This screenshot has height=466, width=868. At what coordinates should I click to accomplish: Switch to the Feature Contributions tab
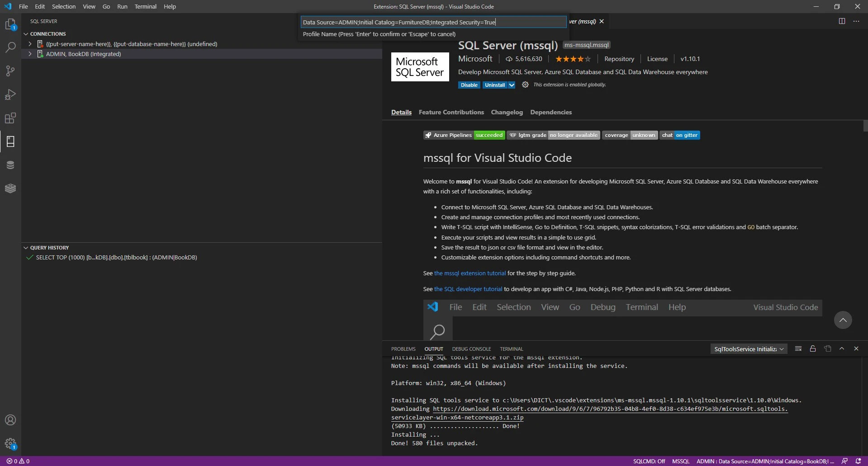click(x=451, y=112)
